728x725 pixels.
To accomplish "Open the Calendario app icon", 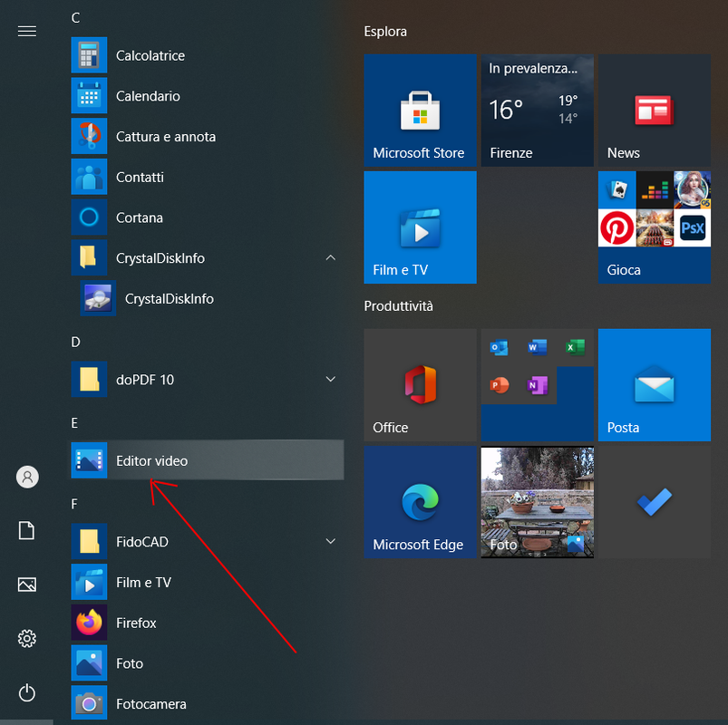I will pos(89,96).
